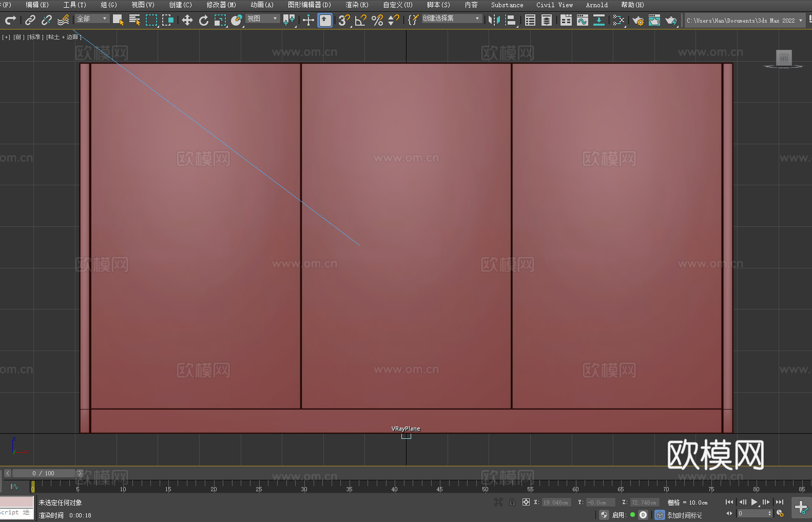Click the timeline previous frame arrow

pos(7,473)
